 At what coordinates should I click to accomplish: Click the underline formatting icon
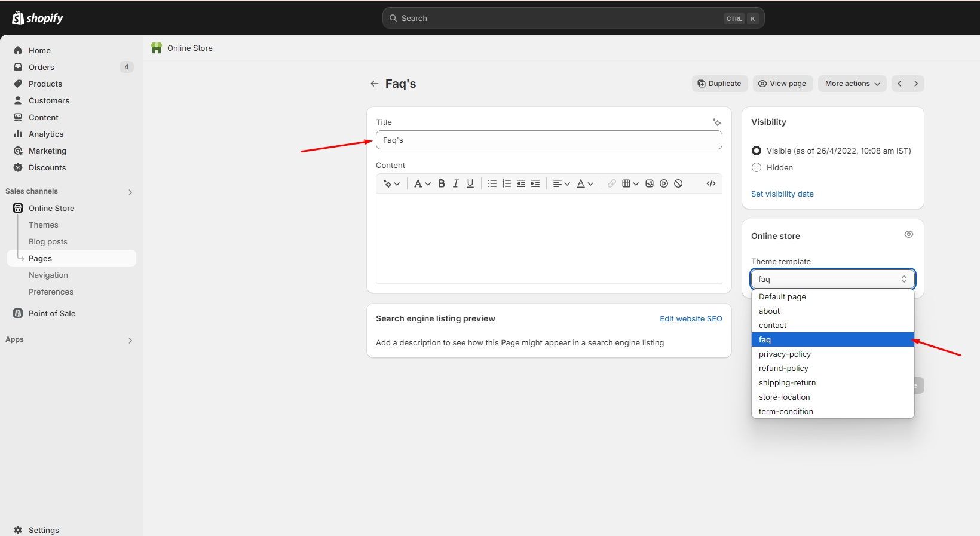tap(470, 183)
